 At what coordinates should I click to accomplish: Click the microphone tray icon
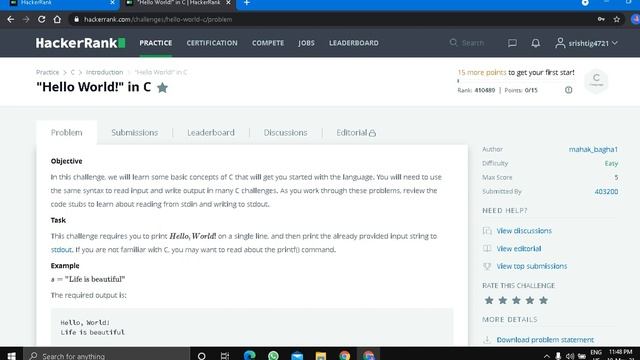558,356
